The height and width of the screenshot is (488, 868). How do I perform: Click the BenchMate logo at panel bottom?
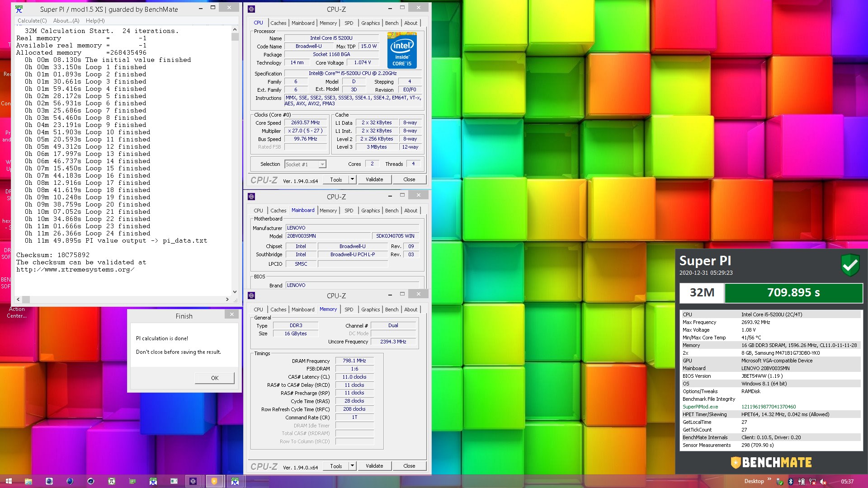point(771,462)
